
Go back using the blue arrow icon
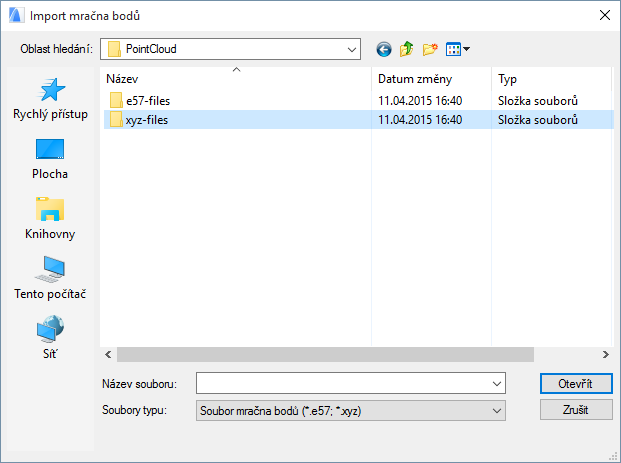[384, 50]
